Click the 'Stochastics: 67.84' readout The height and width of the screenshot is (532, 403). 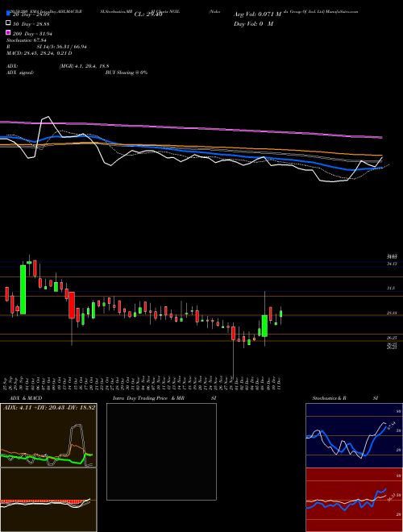26,40
